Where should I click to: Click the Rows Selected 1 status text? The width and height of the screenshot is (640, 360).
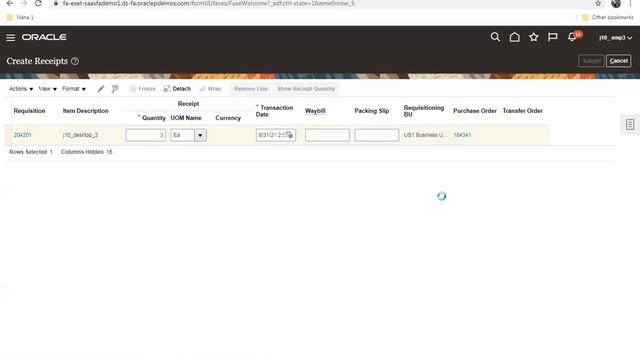pyautogui.click(x=31, y=152)
